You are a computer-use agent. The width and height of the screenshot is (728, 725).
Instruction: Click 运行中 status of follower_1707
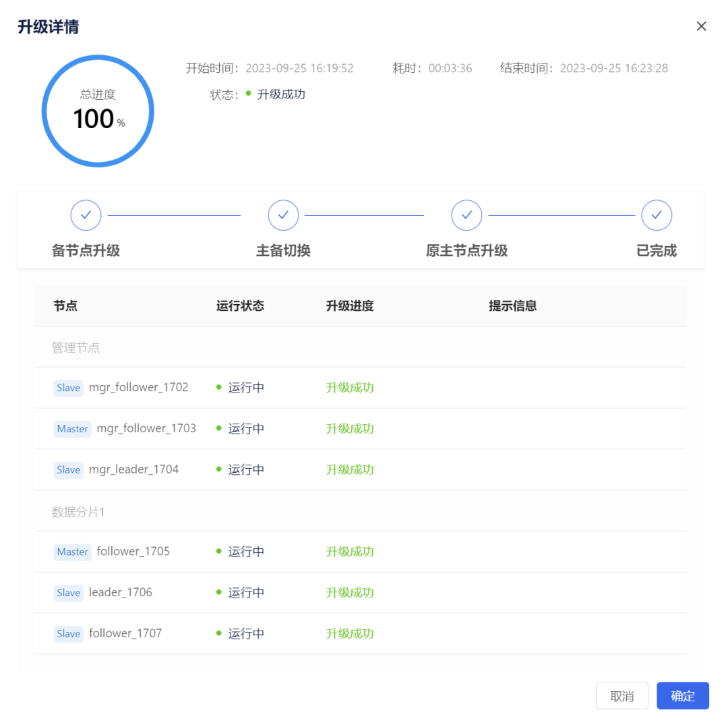[246, 633]
